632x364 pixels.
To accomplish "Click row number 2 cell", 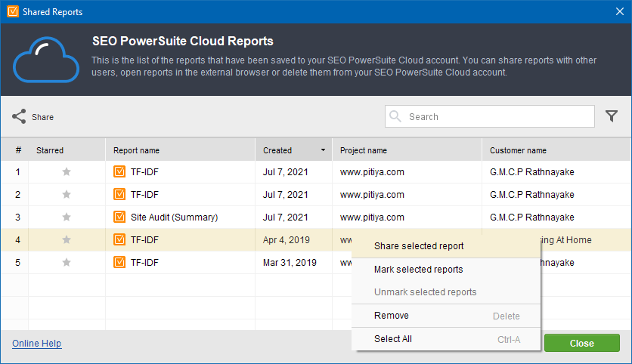I will click(x=15, y=195).
